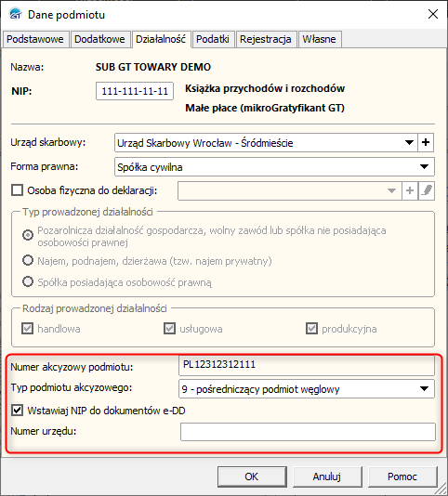The image size is (448, 496).
Task: Expand Typ podmiotu akcyzowego dropdown
Action: click(x=424, y=389)
